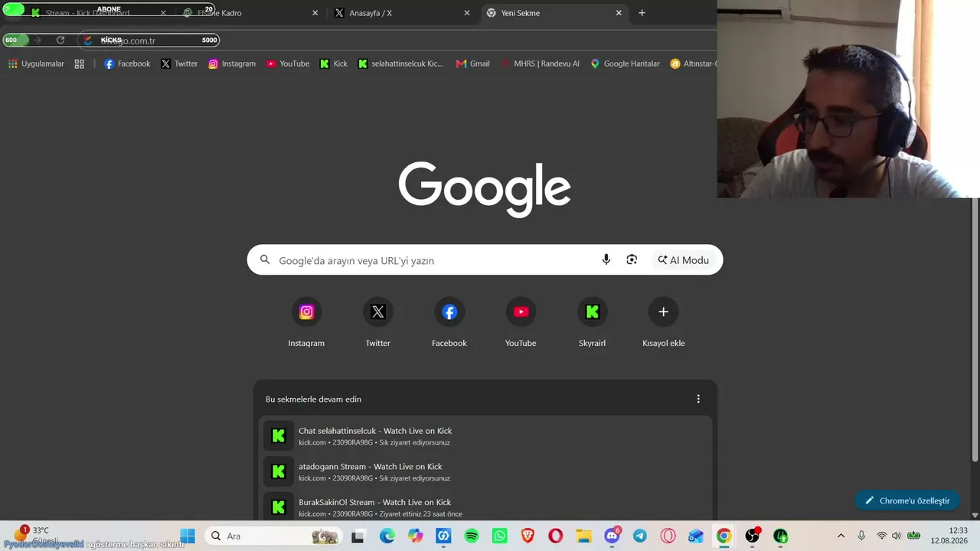The width and height of the screenshot is (980, 551).
Task: Open the Instagram shortcut tile
Action: coord(306,322)
